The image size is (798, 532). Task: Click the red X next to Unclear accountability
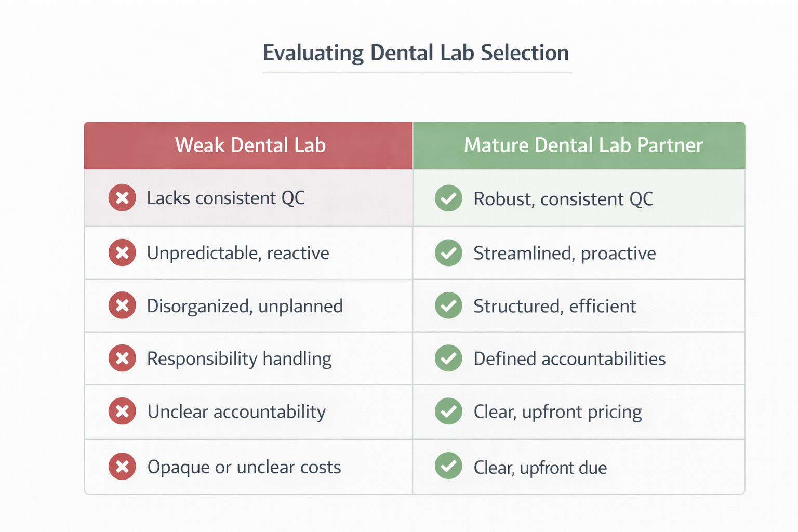(x=122, y=411)
